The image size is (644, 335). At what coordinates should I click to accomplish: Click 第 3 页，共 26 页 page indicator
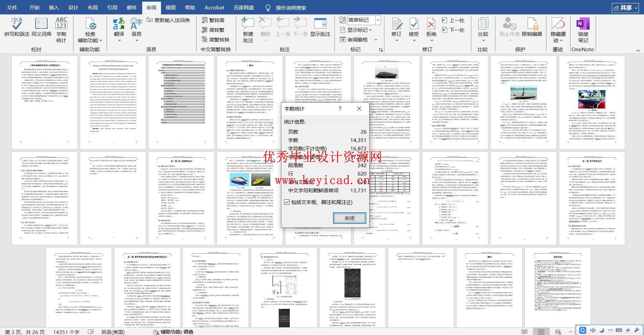coord(24,332)
